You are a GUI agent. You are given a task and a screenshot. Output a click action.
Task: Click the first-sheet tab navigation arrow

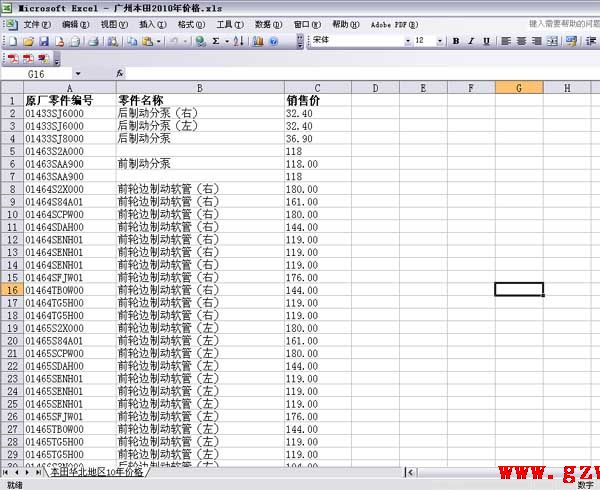pos(5,472)
